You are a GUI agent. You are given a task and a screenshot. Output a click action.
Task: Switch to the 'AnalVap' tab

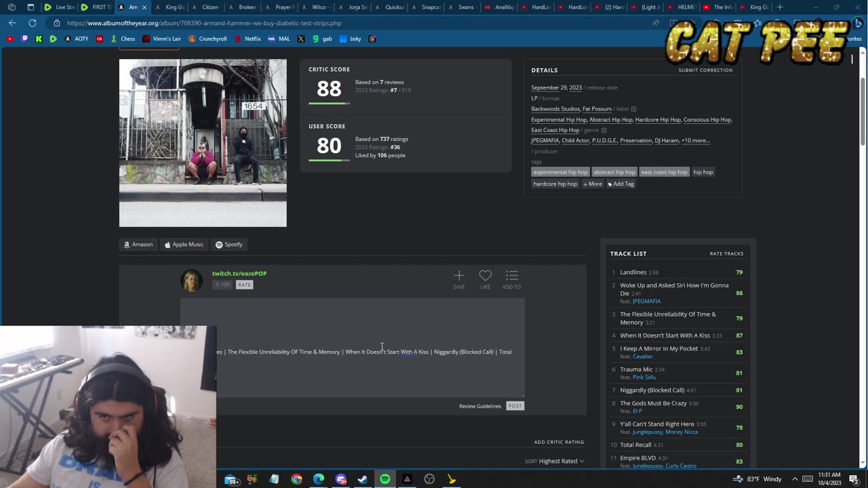click(498, 7)
